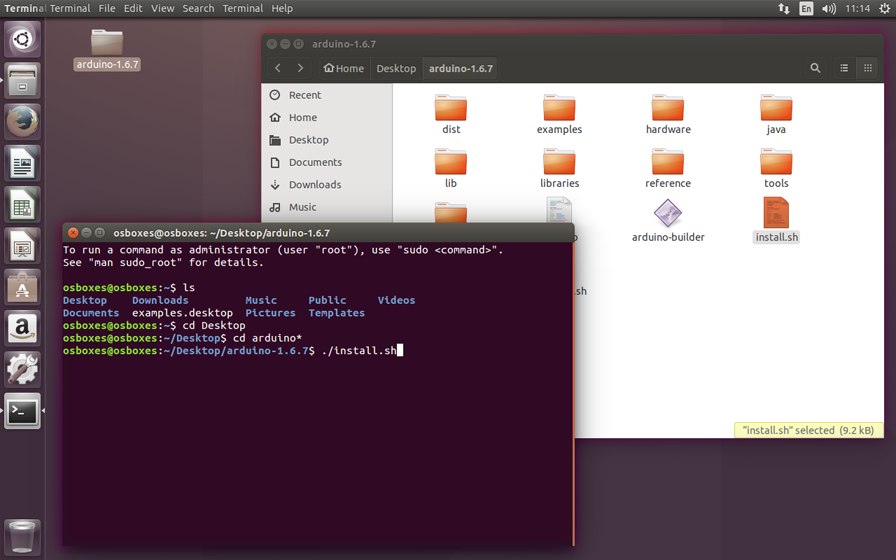Open Documents in the Files sidebar

[x=327, y=162]
